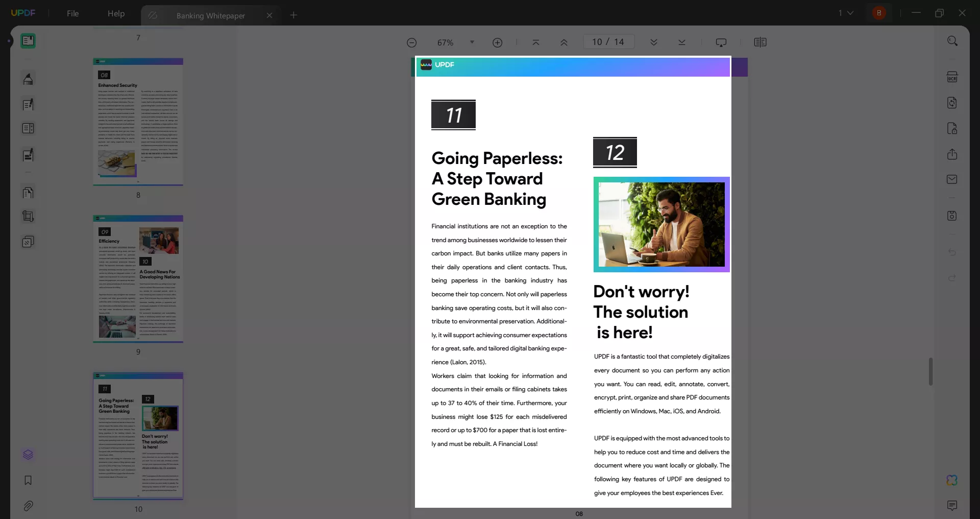This screenshot has width=980, height=519.
Task: Save the document with disk icon
Action: click(952, 216)
